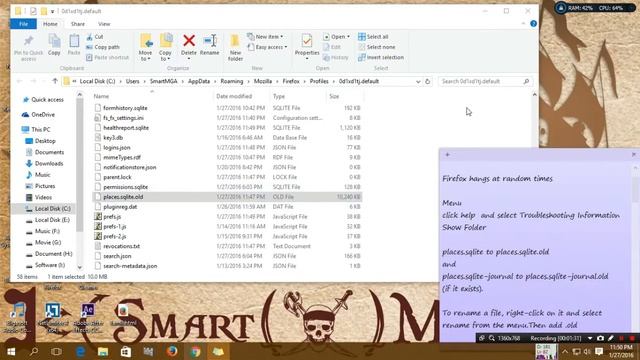Click Copy path in ribbon
The width and height of the screenshot is (640, 360).
(x=103, y=47)
